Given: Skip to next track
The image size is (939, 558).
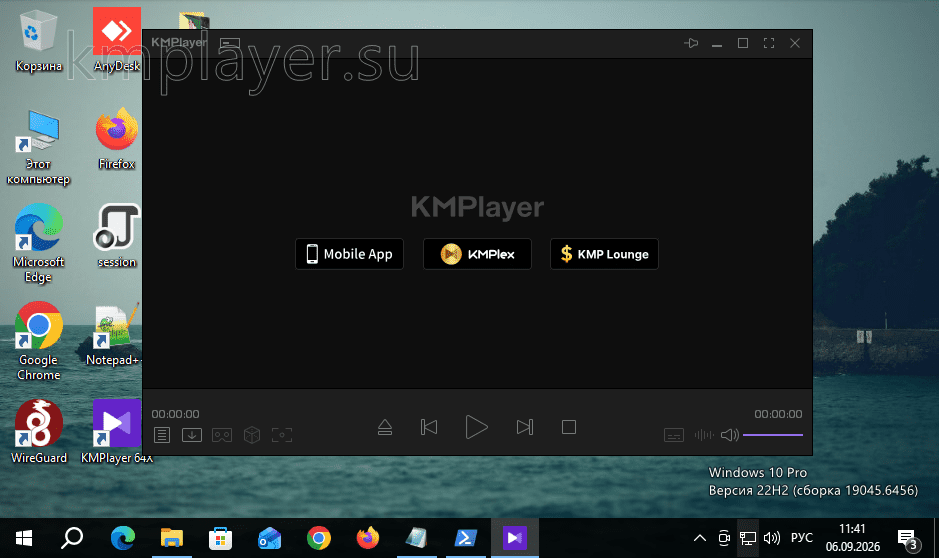Looking at the screenshot, I should point(525,427).
